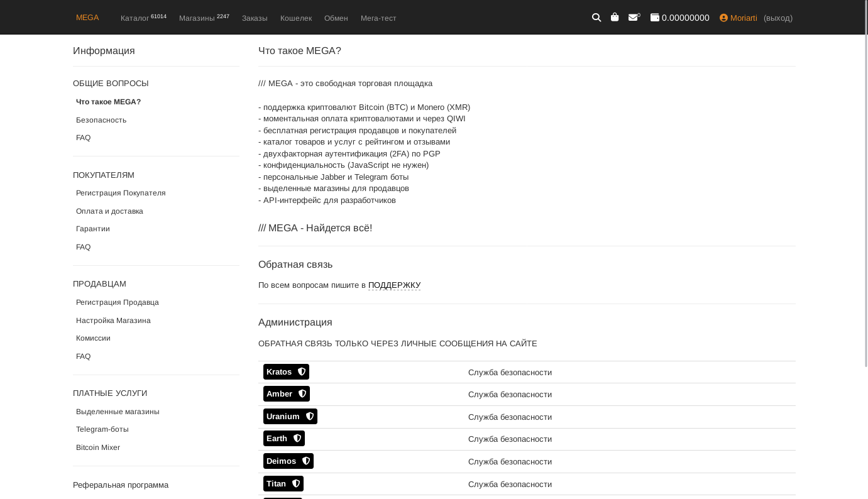
Task: Open the Uranium admin name
Action: [283, 417]
